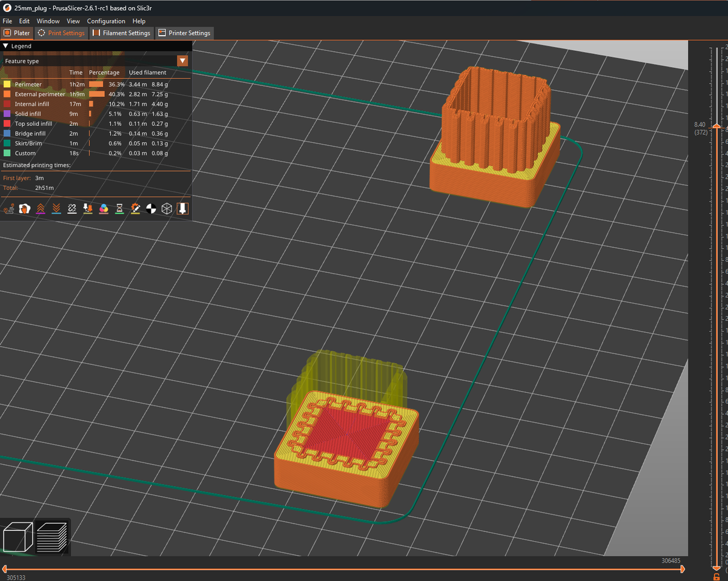
Task: Click the Total print time 2h51m value
Action: point(44,188)
